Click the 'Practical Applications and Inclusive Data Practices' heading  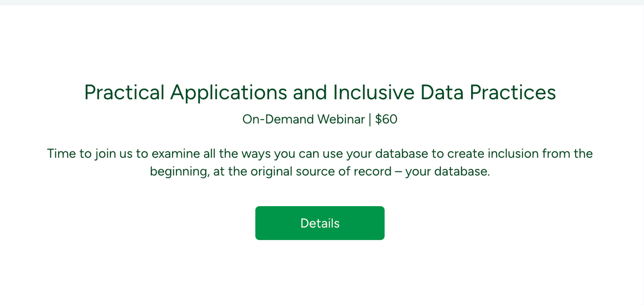point(320,92)
